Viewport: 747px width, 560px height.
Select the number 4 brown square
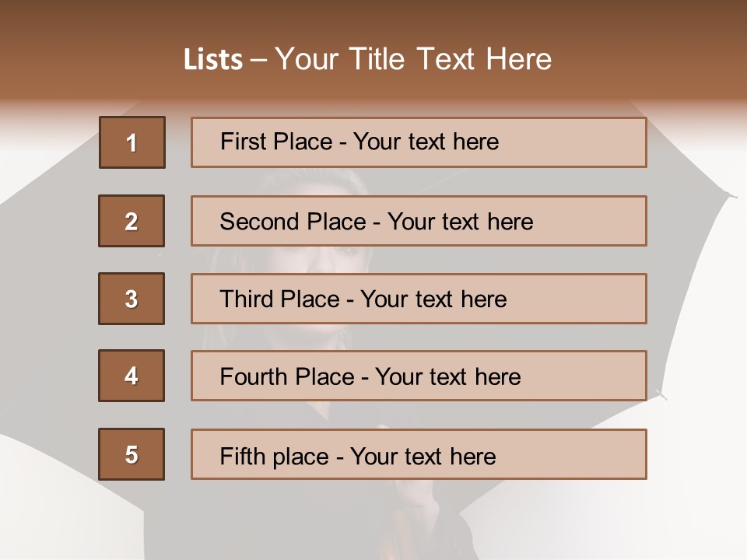(132, 376)
